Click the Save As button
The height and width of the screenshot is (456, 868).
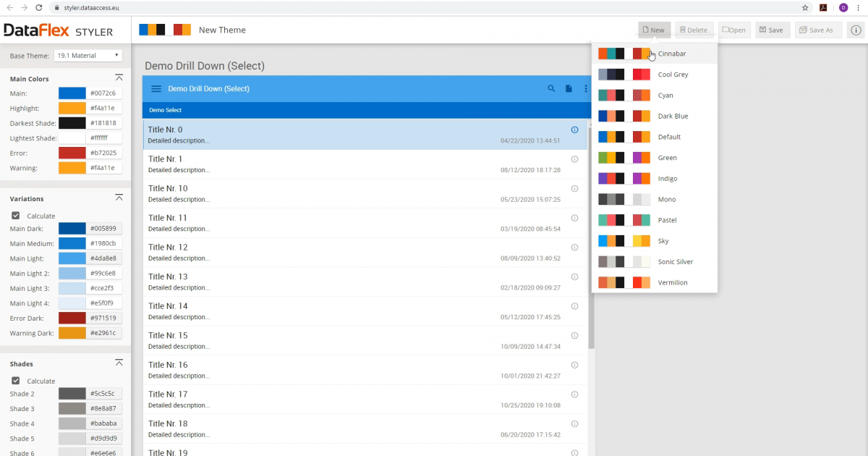coord(818,30)
